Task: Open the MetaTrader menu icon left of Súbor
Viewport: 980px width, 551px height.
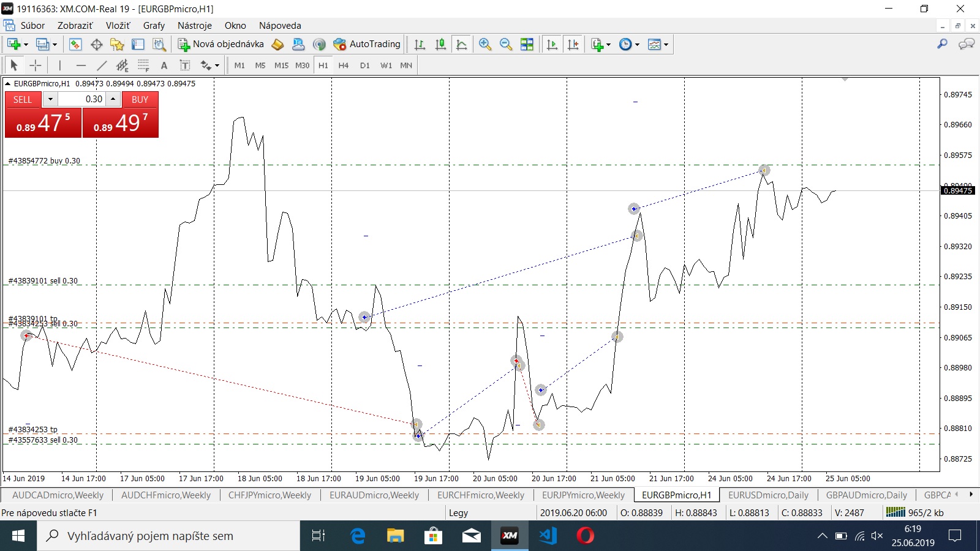Action: pos(9,25)
